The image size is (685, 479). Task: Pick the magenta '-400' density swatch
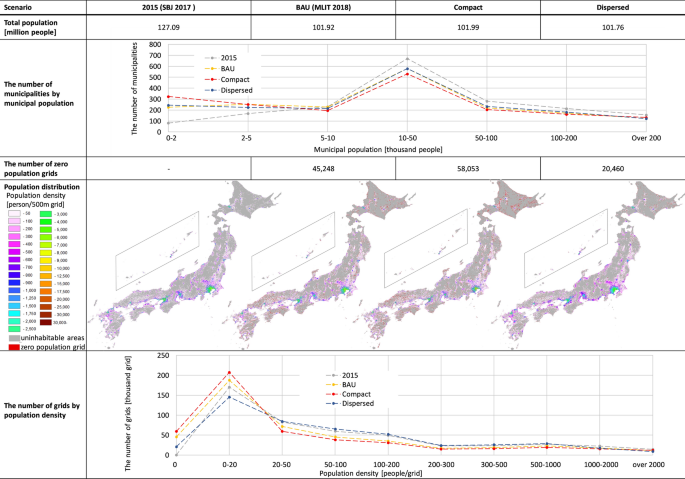click(14, 244)
